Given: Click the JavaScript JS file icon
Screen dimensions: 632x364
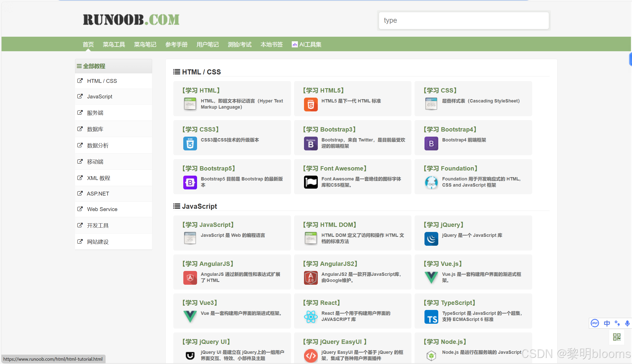Looking at the screenshot, I should tap(190, 239).
